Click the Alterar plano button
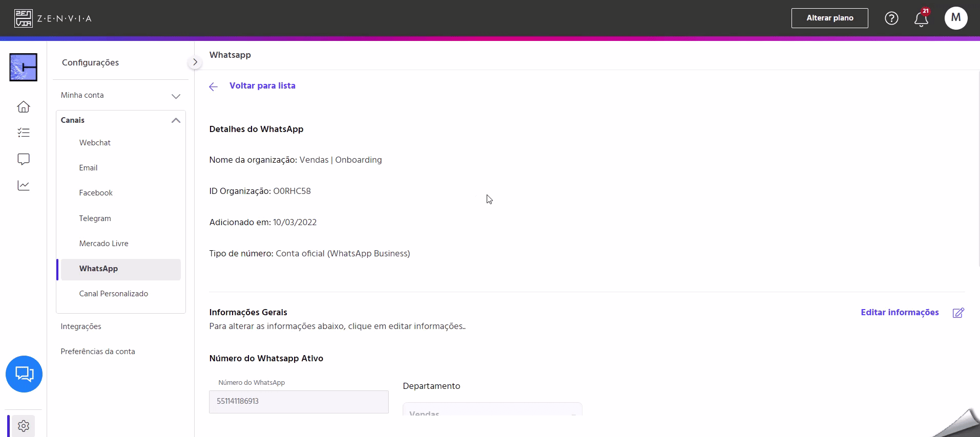Screen dimensions: 980x437 tap(830, 18)
